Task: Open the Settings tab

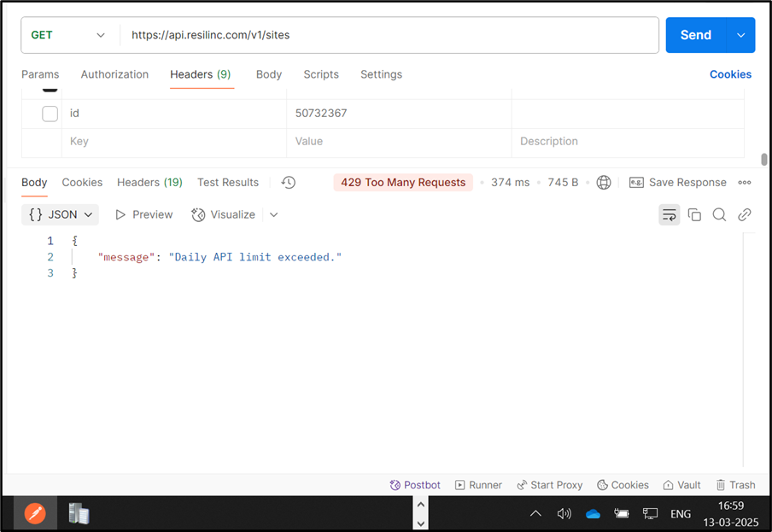Action: pyautogui.click(x=381, y=74)
